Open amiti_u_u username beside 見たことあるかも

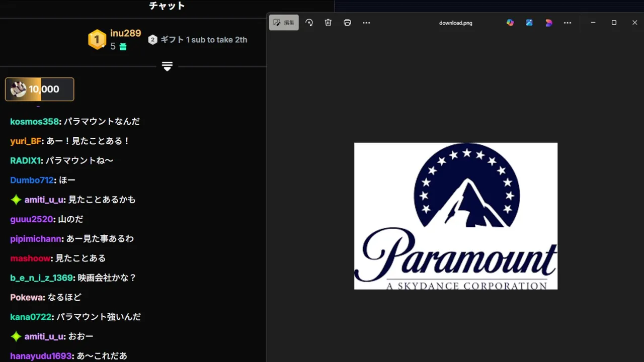[44, 200]
